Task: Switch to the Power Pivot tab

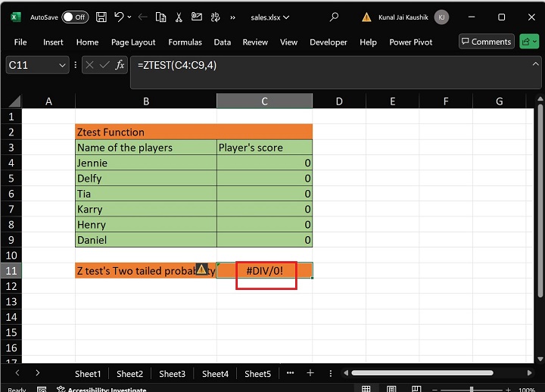Action: tap(410, 42)
